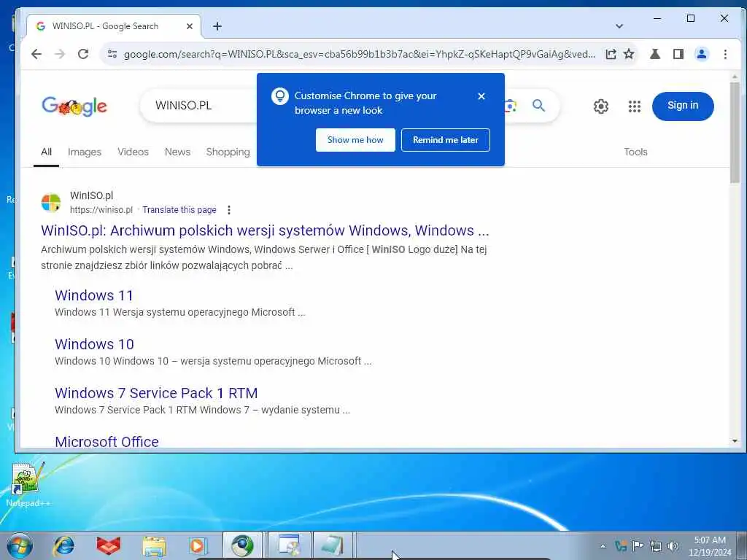The height and width of the screenshot is (560, 747).
Task: Open a new tab with plus button
Action: coord(217,26)
